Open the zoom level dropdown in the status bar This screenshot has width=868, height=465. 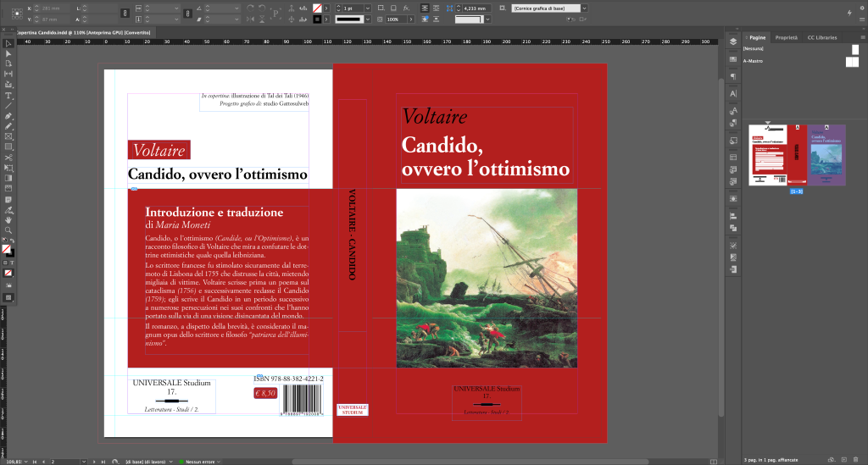(x=25, y=462)
